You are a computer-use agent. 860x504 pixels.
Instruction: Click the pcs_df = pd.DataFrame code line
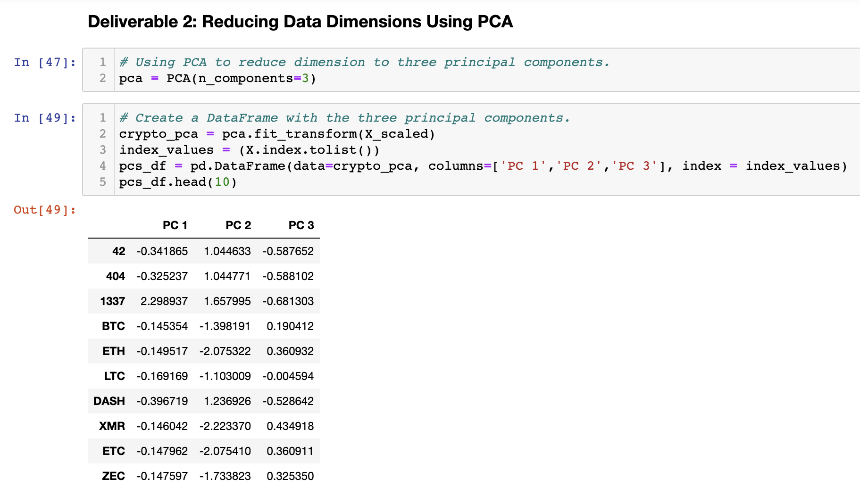tap(483, 166)
